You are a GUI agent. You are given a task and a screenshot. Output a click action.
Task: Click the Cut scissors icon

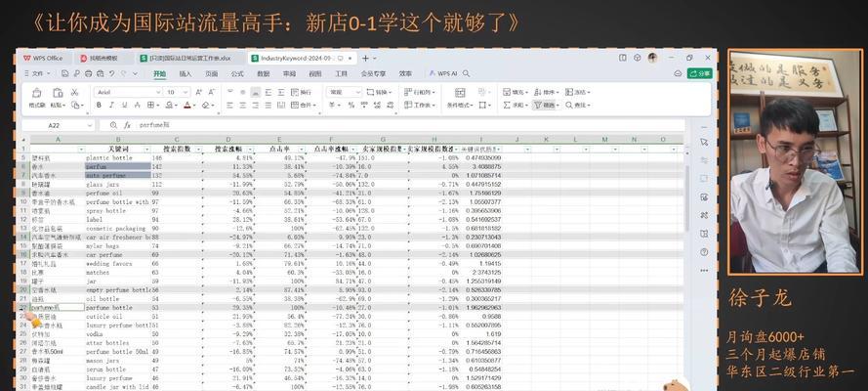tap(75, 92)
